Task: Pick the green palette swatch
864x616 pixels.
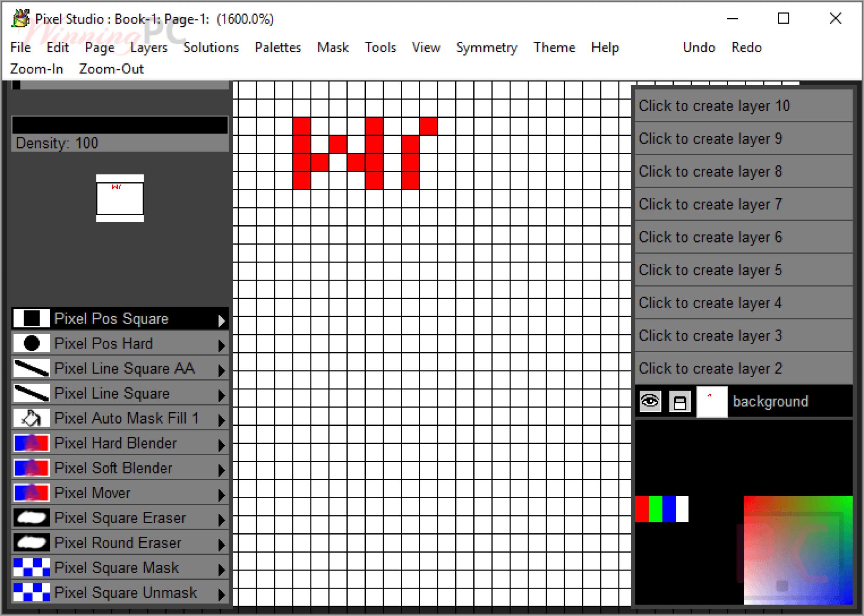Action: click(x=656, y=509)
